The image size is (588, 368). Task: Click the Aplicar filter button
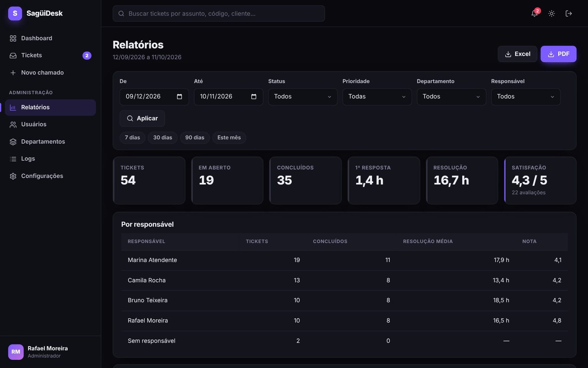click(x=142, y=118)
